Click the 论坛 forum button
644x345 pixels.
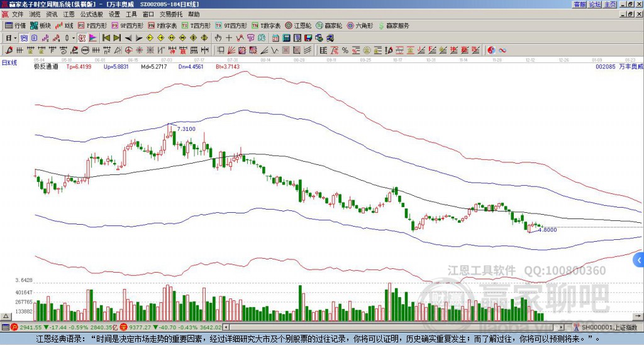coord(595,4)
